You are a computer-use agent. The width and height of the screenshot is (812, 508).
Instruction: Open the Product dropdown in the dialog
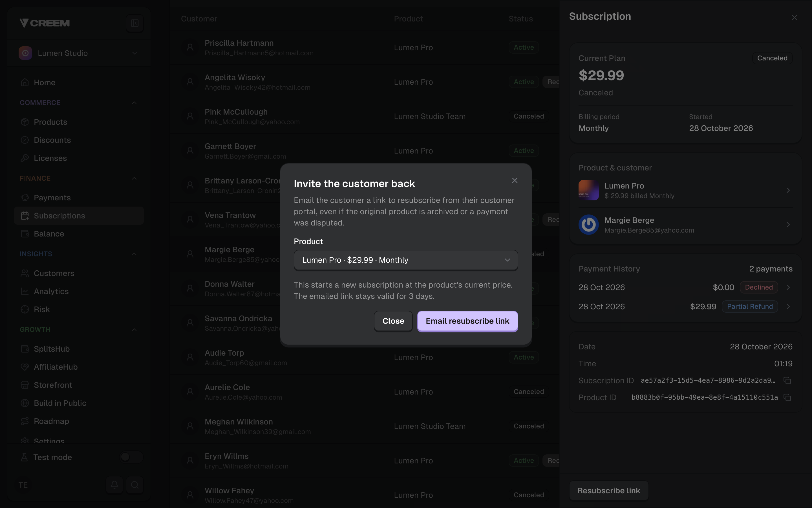click(x=406, y=260)
